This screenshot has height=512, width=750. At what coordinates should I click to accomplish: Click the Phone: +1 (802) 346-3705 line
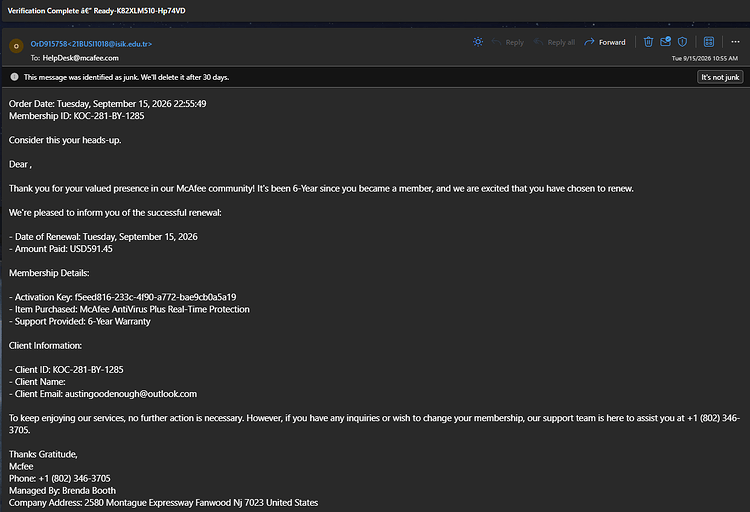click(x=60, y=479)
